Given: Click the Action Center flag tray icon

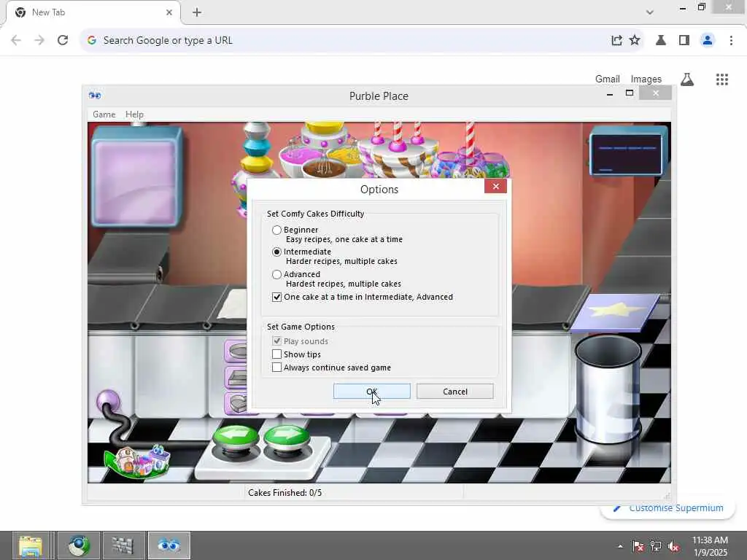Looking at the screenshot, I should 638,546.
